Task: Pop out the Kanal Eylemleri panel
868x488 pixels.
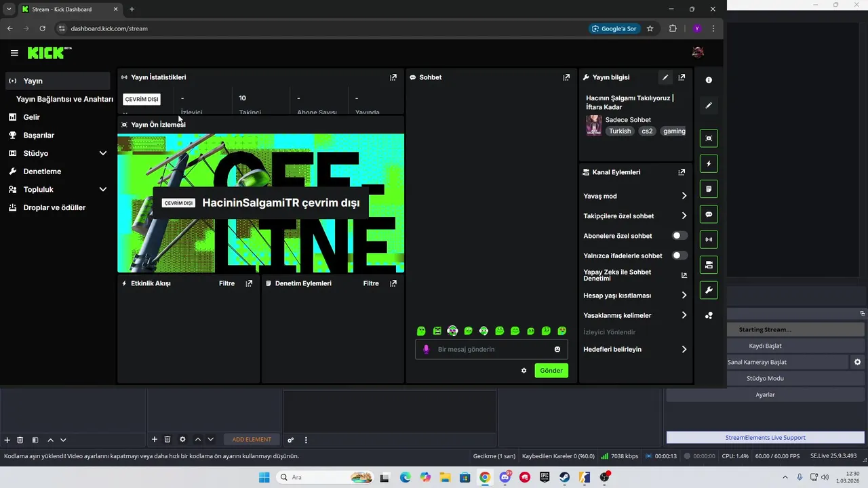Action: [x=682, y=172]
